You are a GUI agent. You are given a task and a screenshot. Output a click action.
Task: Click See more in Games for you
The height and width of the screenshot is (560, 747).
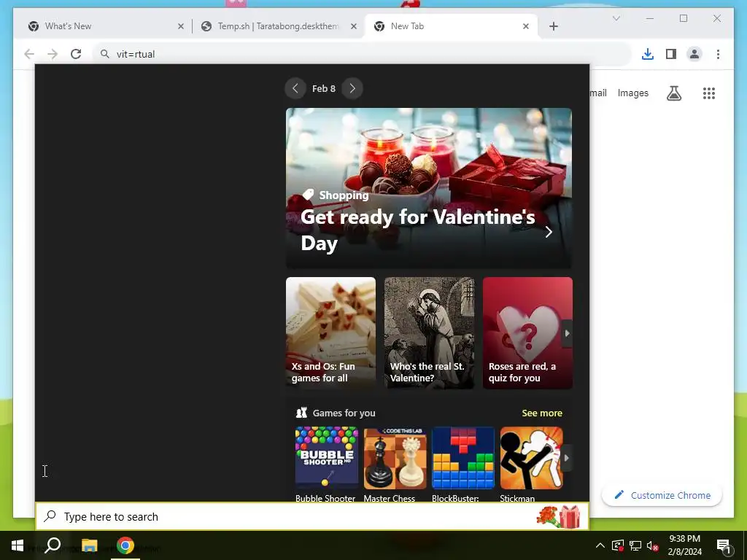tap(542, 413)
